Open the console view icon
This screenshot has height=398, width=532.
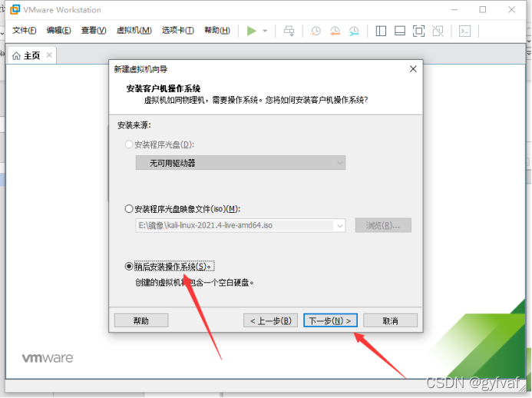point(464,31)
